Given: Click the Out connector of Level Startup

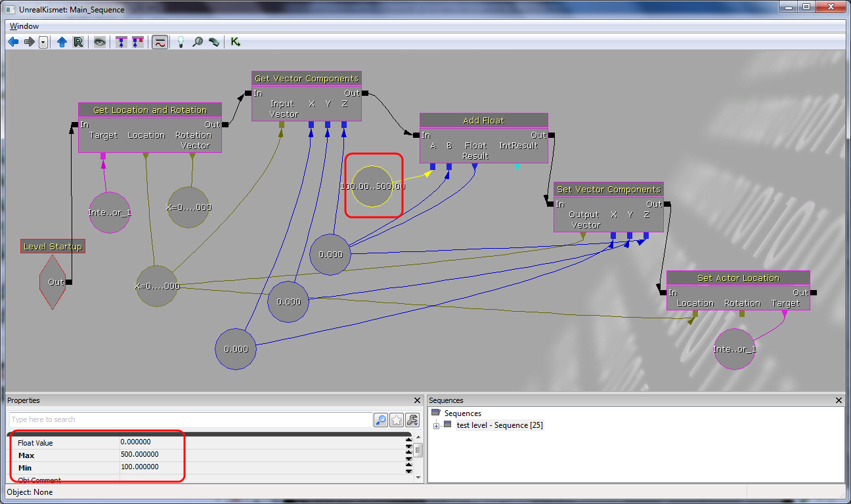Looking at the screenshot, I should [69, 282].
